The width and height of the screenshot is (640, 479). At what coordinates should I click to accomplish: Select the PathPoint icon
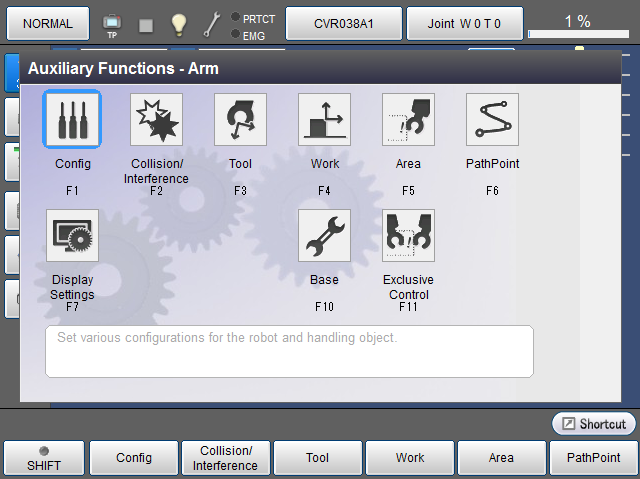492,120
